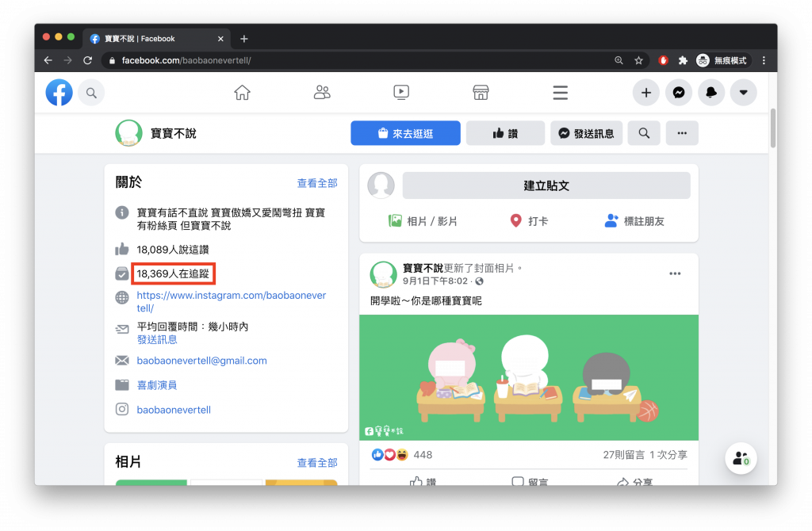The width and height of the screenshot is (812, 531).
Task: Click the 寶寶不說 page avatar in header
Action: (128, 133)
